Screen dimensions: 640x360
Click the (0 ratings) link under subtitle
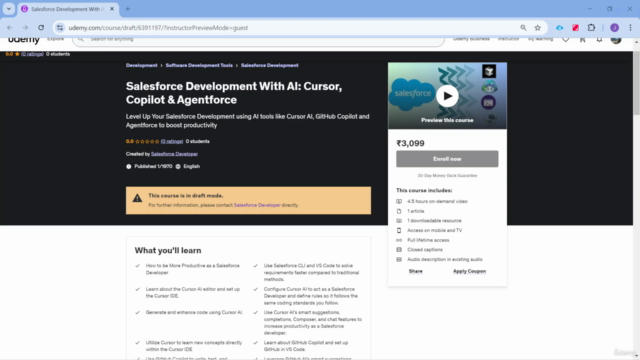coord(171,141)
